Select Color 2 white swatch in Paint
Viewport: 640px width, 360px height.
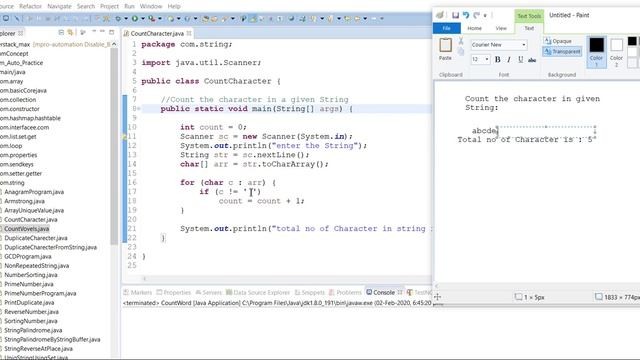pos(616,51)
